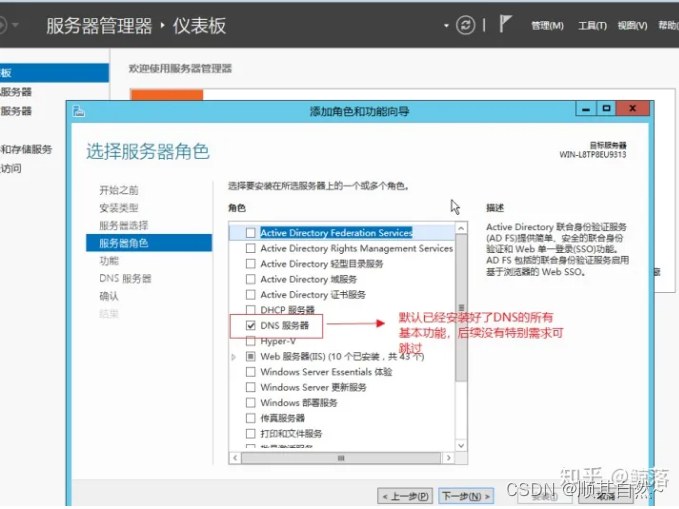Maximize the 添加角色和功能向导 dialog
The width and height of the screenshot is (679, 509).
pos(606,108)
